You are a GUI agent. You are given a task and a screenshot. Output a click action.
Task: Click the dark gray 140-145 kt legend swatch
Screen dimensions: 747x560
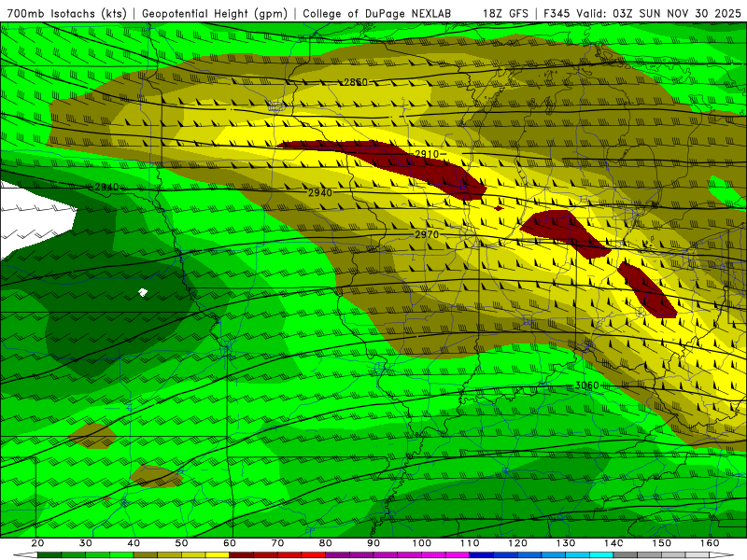pyautogui.click(x=626, y=555)
